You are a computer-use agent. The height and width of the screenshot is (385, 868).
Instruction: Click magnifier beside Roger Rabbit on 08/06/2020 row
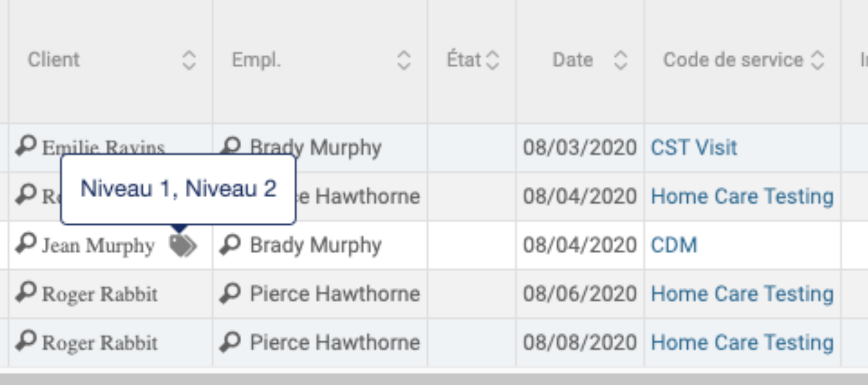tap(26, 292)
